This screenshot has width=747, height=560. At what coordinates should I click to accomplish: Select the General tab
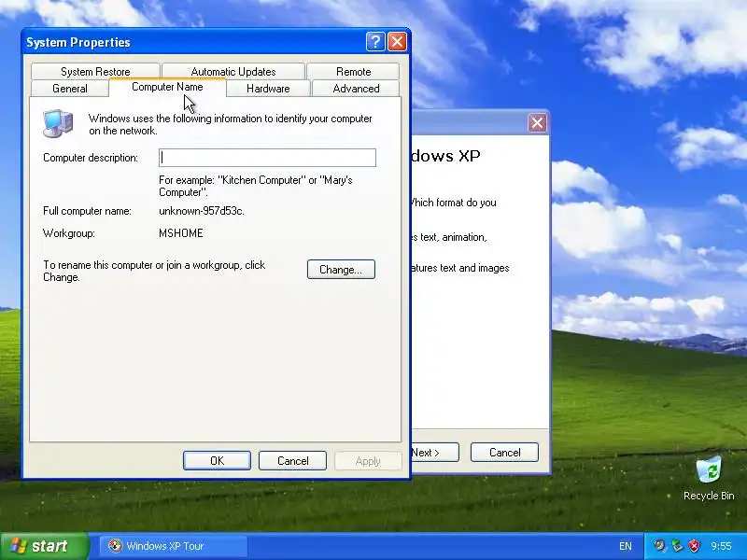70,89
